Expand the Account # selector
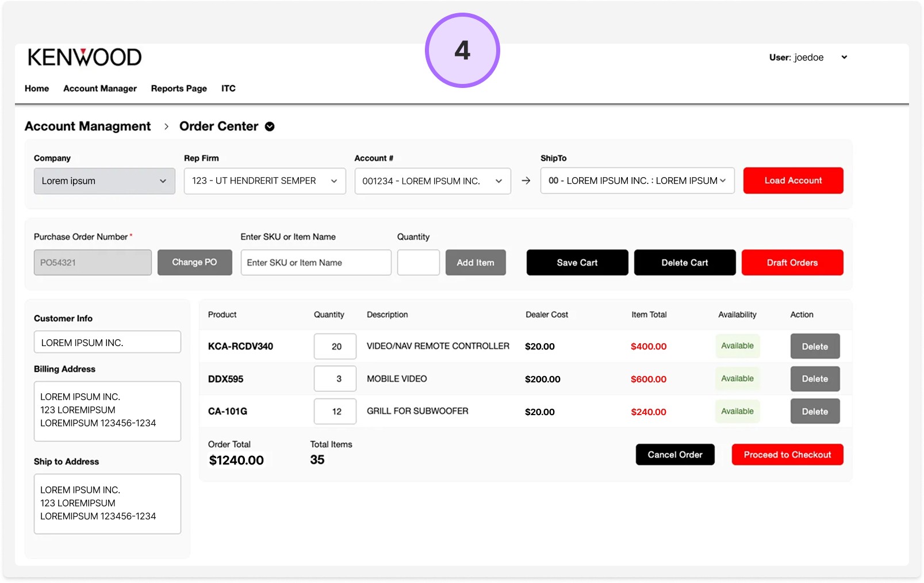The width and height of the screenshot is (924, 583). point(432,181)
